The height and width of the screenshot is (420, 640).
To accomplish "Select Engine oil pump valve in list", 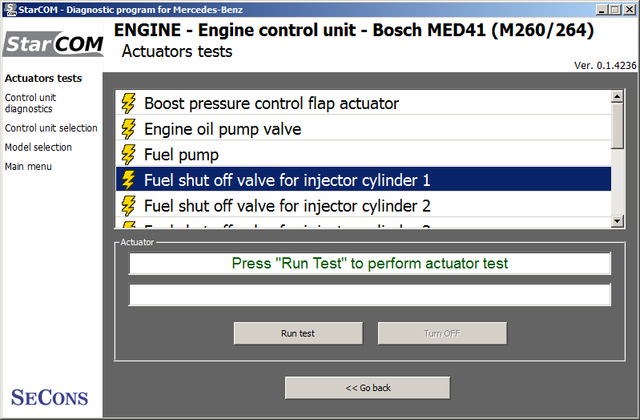I will (x=363, y=129).
